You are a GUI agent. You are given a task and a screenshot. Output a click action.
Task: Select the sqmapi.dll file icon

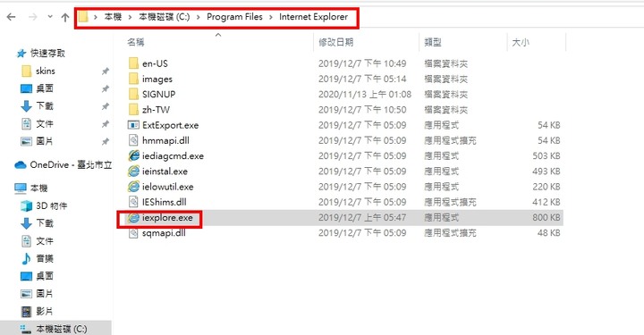[x=133, y=233]
